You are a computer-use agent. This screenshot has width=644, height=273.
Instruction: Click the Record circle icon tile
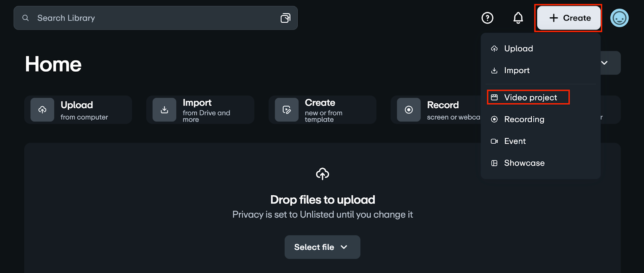tap(409, 110)
